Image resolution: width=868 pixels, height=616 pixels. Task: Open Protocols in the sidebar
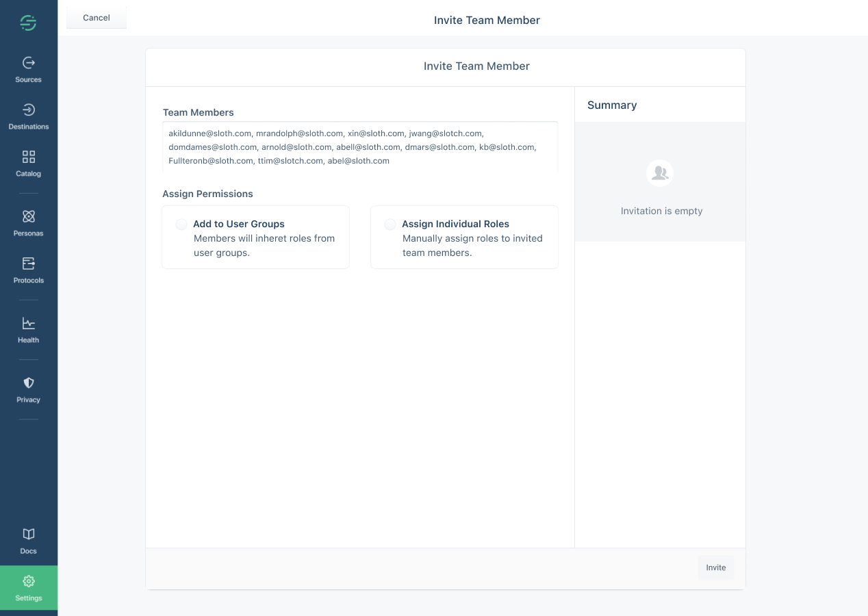coord(29,271)
